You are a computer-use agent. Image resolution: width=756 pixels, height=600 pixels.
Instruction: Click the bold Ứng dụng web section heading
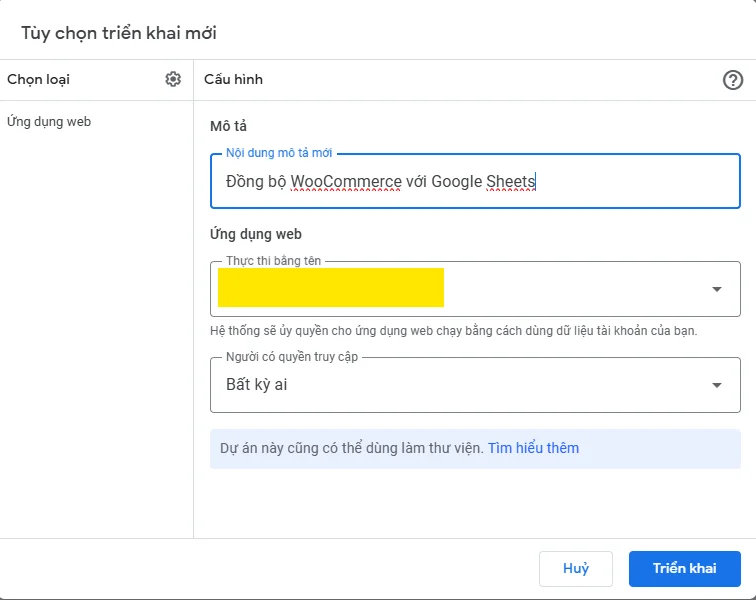(x=256, y=234)
